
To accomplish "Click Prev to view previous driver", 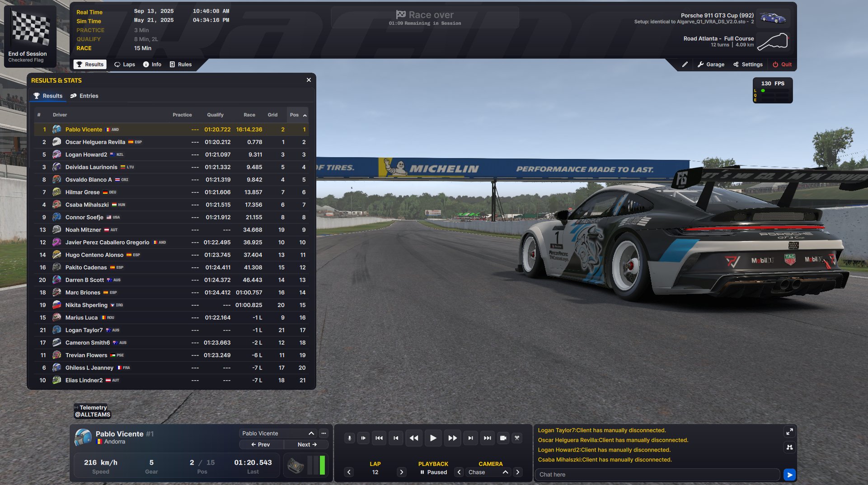I will point(261,445).
